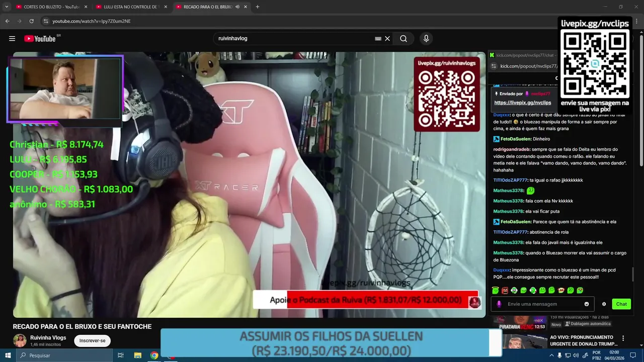Open the tab search dropdown arrow
The height and width of the screenshot is (362, 644).
7,7
